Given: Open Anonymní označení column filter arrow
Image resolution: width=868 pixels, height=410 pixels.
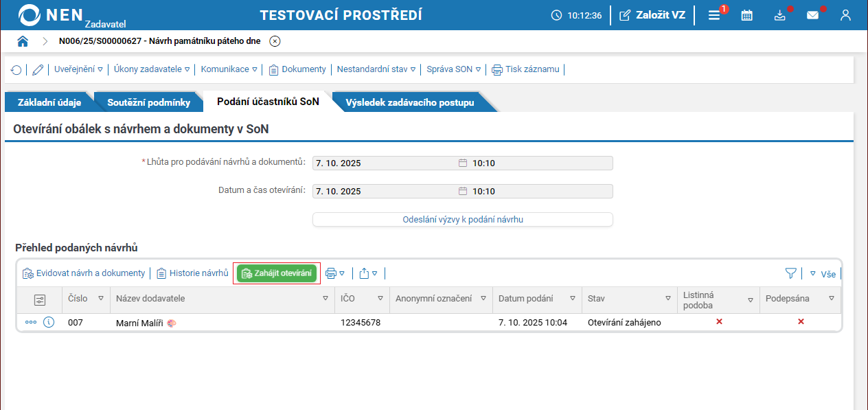Looking at the screenshot, I should click(483, 299).
